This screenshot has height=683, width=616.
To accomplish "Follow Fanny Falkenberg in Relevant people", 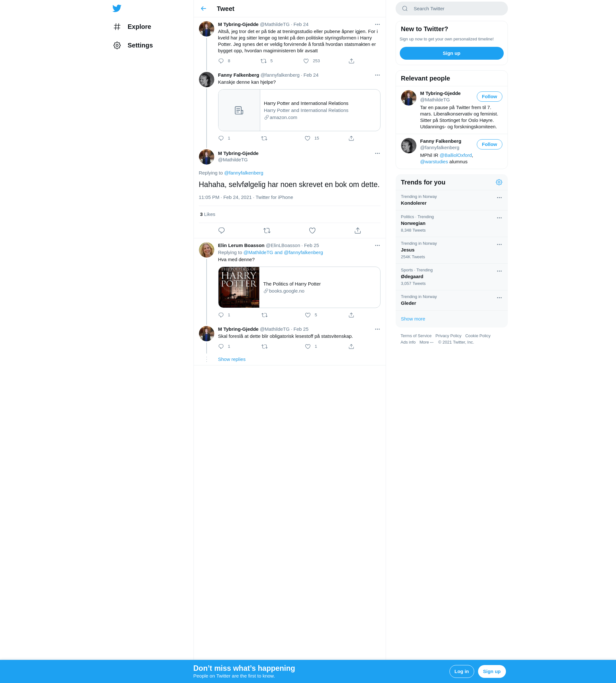I will [x=489, y=144].
